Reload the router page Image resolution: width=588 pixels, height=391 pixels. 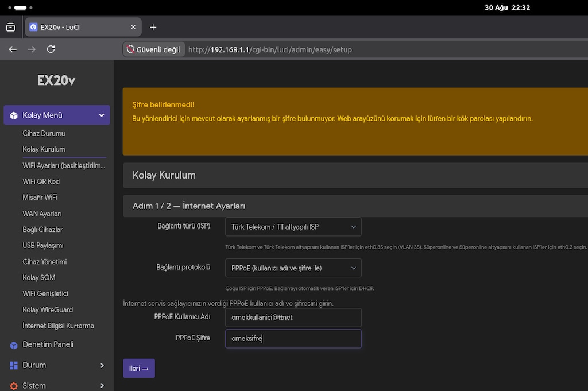[x=51, y=49]
